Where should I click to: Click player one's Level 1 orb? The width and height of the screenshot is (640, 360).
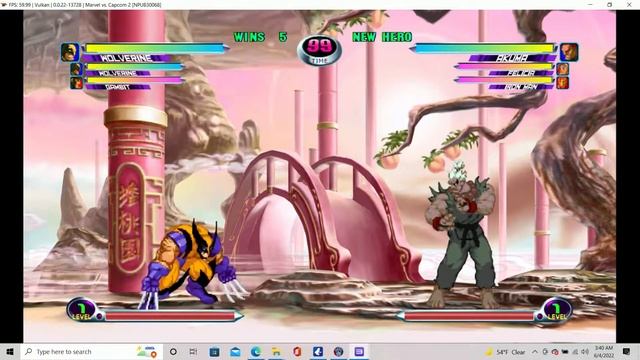[x=82, y=310]
